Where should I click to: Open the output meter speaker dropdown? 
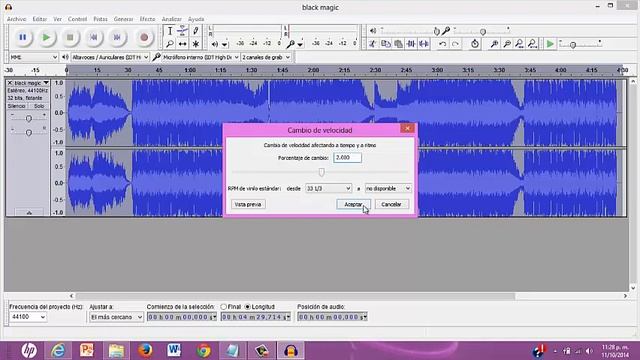(225, 44)
